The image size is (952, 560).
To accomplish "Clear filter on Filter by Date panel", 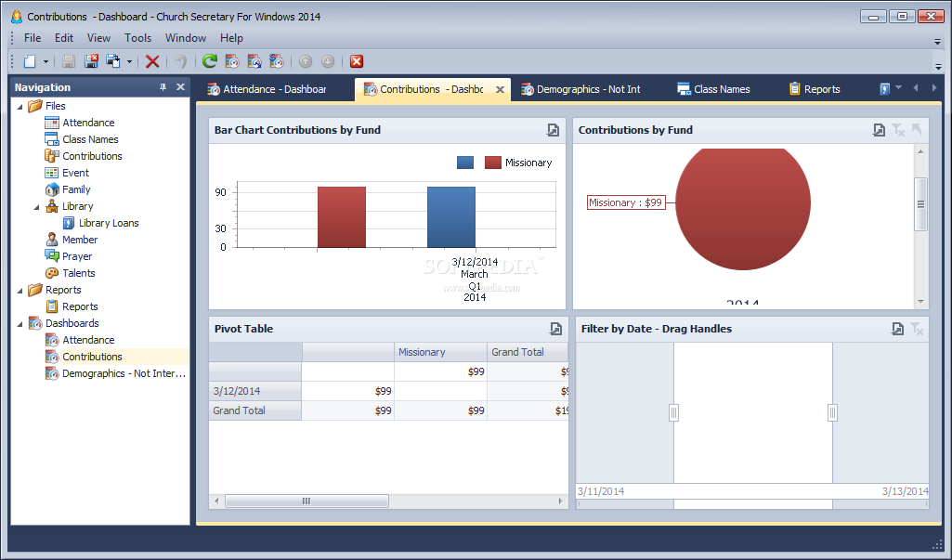I will pos(917,329).
